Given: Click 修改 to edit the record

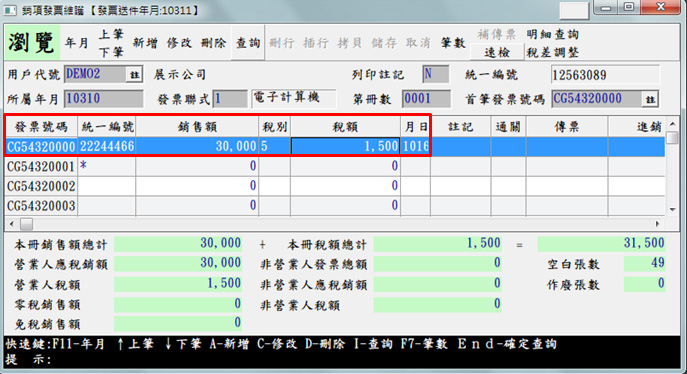Looking at the screenshot, I should pyautogui.click(x=179, y=43).
